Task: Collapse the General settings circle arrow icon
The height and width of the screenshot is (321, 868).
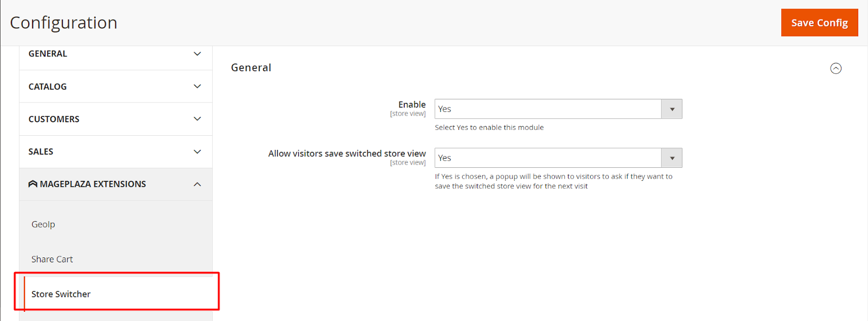Action: pos(836,68)
